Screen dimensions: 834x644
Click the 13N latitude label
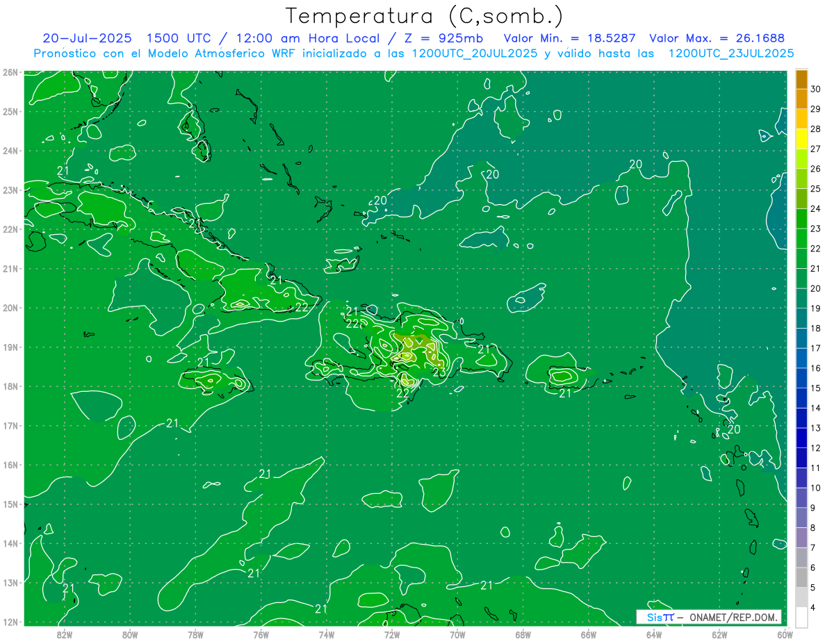(10, 582)
